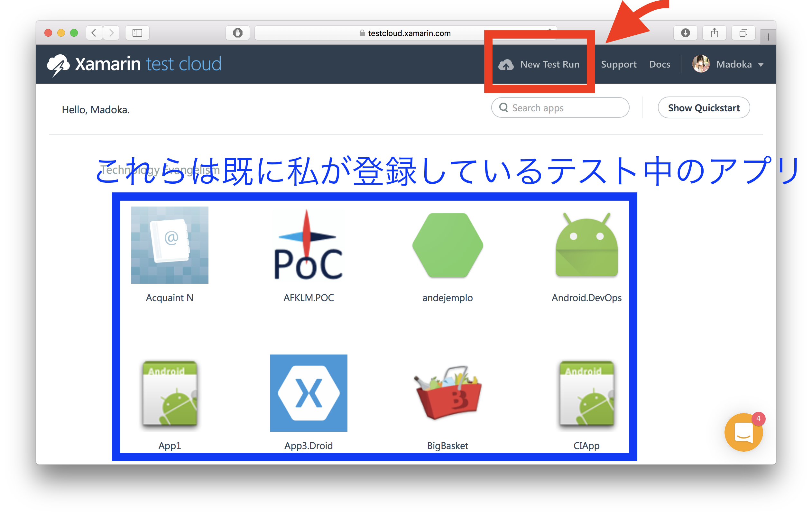Click the testcloud.xamarin.com address bar

[406, 33]
